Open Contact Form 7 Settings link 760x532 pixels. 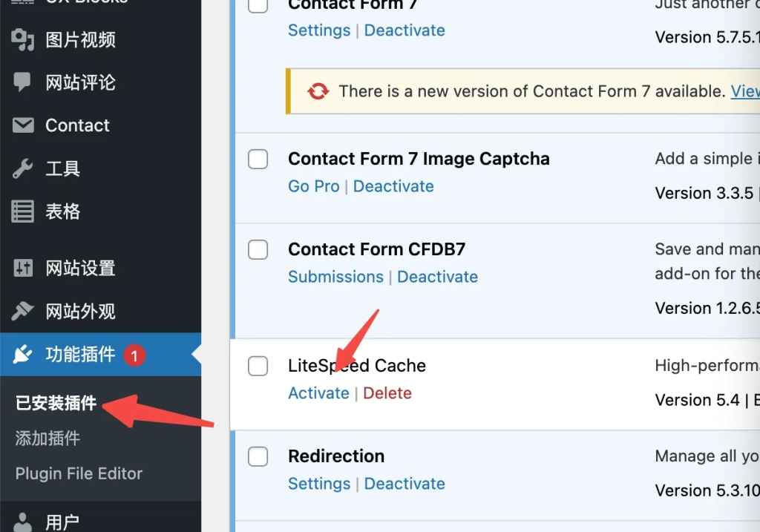(319, 30)
